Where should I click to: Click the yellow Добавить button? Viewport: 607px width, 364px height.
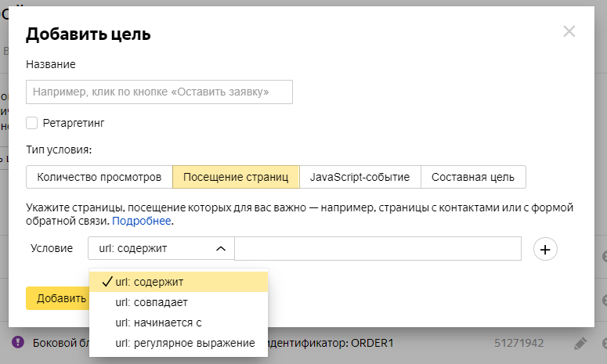click(x=58, y=298)
